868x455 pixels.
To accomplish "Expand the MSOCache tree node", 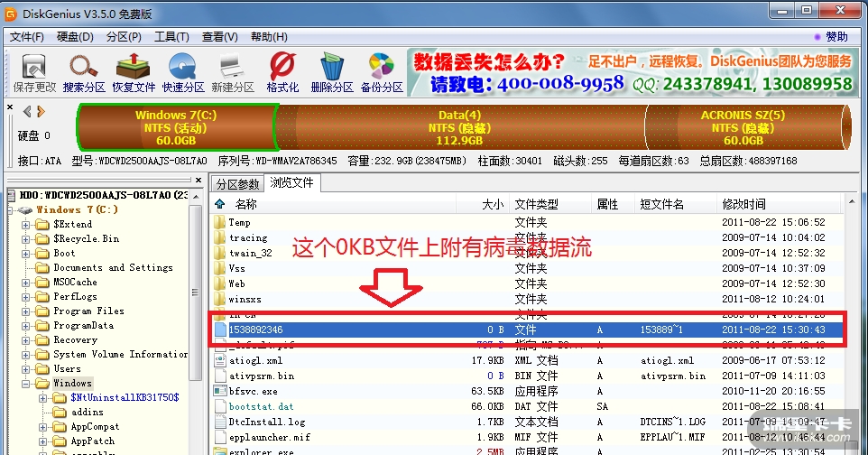I will tap(25, 283).
